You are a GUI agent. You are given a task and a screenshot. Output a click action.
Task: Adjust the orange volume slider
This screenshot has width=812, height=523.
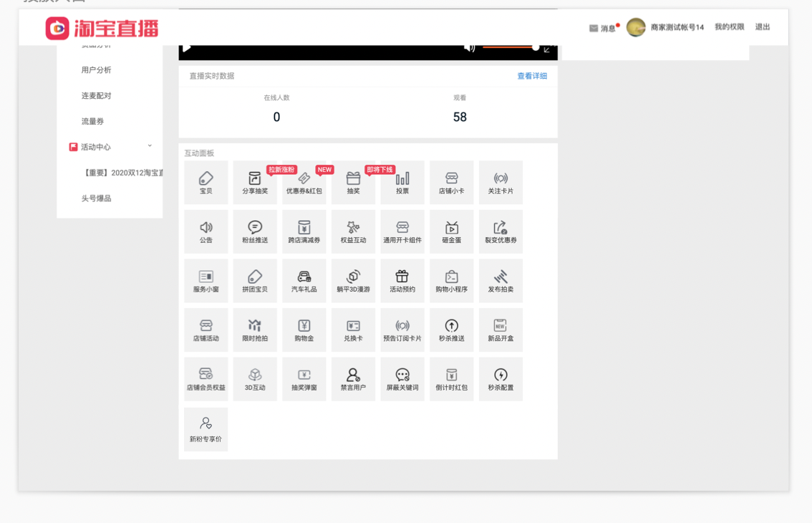coord(511,48)
